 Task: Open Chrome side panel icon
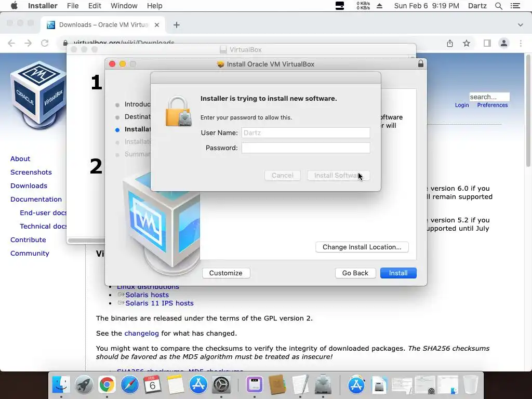pos(487,43)
